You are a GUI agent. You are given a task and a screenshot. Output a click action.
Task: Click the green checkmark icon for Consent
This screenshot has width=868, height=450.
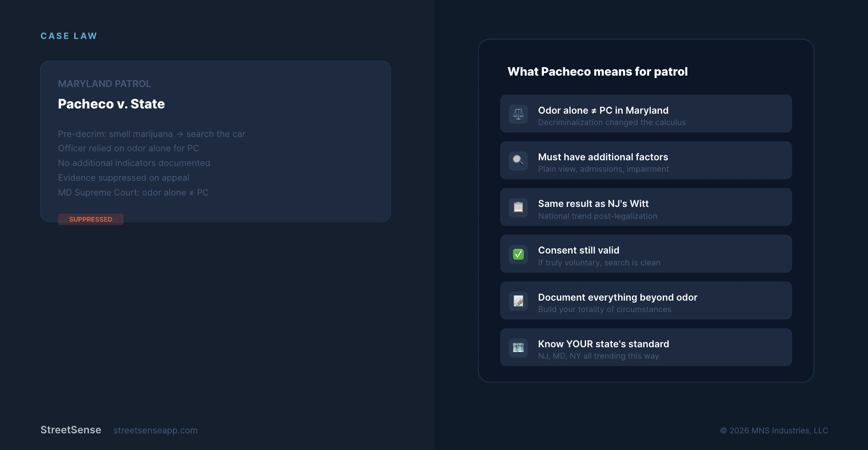518,254
